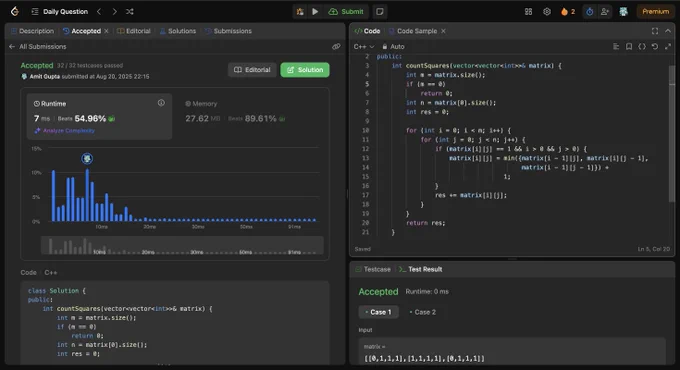This screenshot has width=680, height=370.
Task: Open the timer icon
Action: coord(589,12)
